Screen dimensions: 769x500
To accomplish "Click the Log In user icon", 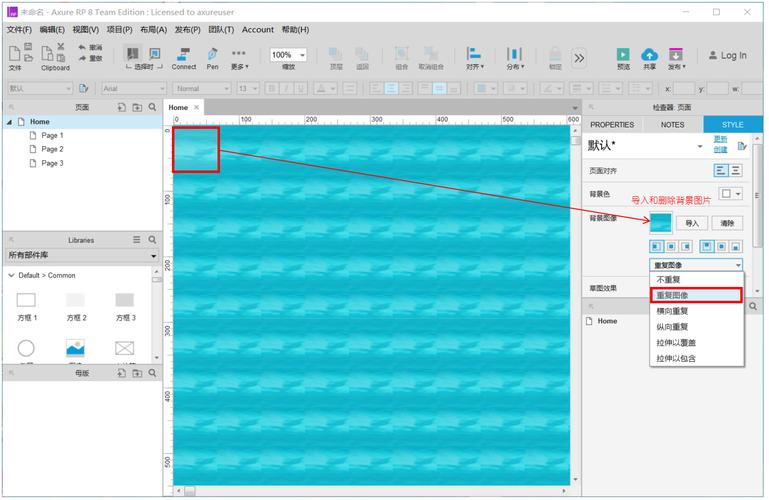I will point(713,55).
